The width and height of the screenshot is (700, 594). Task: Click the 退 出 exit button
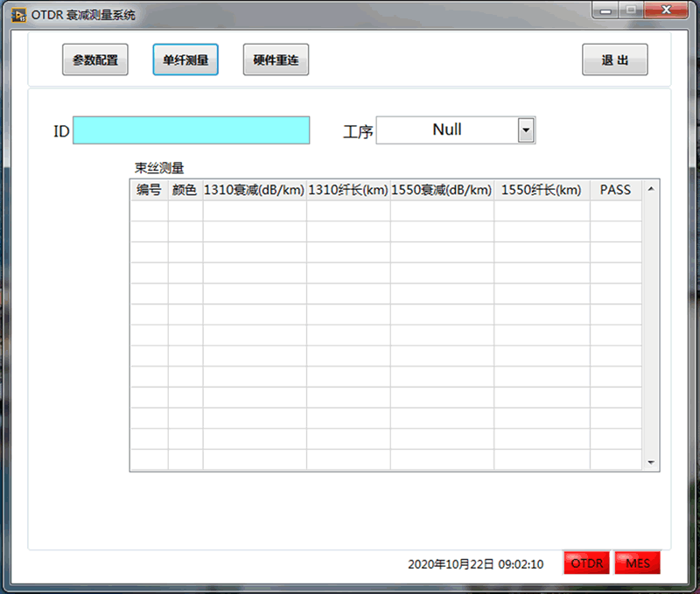click(615, 59)
